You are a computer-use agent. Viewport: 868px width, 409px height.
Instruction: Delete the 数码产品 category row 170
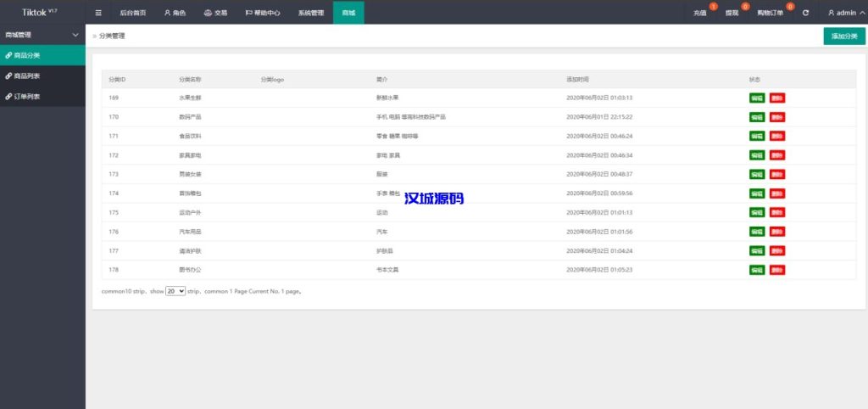pyautogui.click(x=777, y=117)
